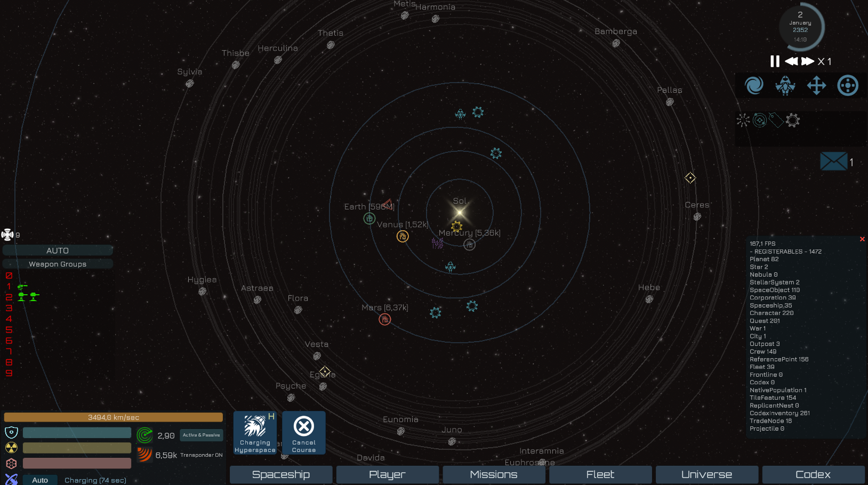Slow down the game speed
The width and height of the screenshot is (868, 485).
[791, 61]
